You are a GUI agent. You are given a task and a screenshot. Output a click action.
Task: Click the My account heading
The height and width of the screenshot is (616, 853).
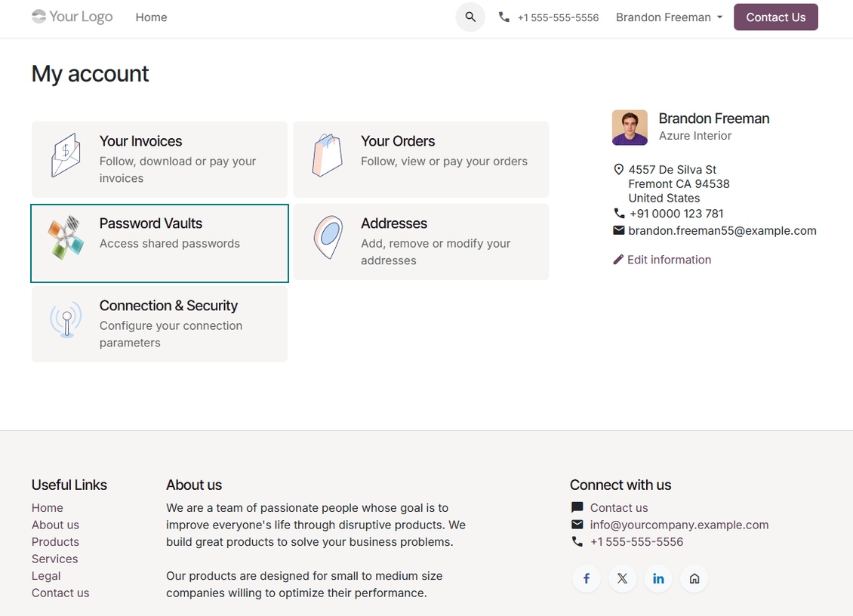click(90, 73)
